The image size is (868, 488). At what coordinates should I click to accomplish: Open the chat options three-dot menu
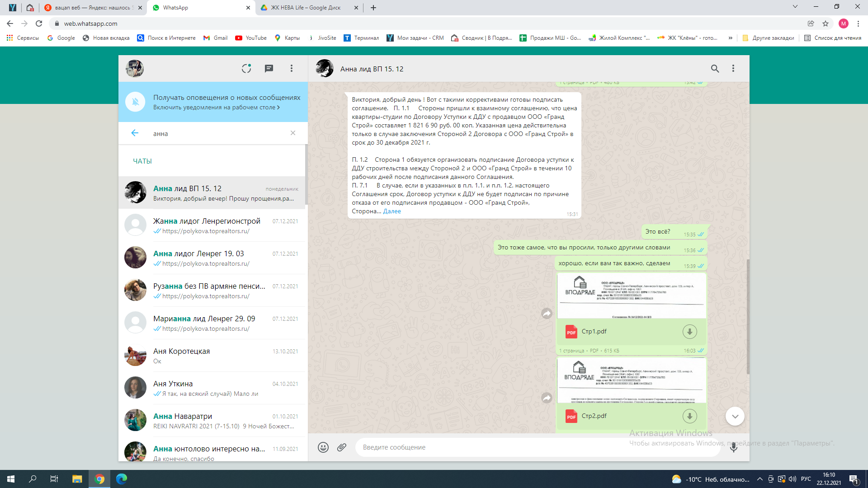coord(733,68)
